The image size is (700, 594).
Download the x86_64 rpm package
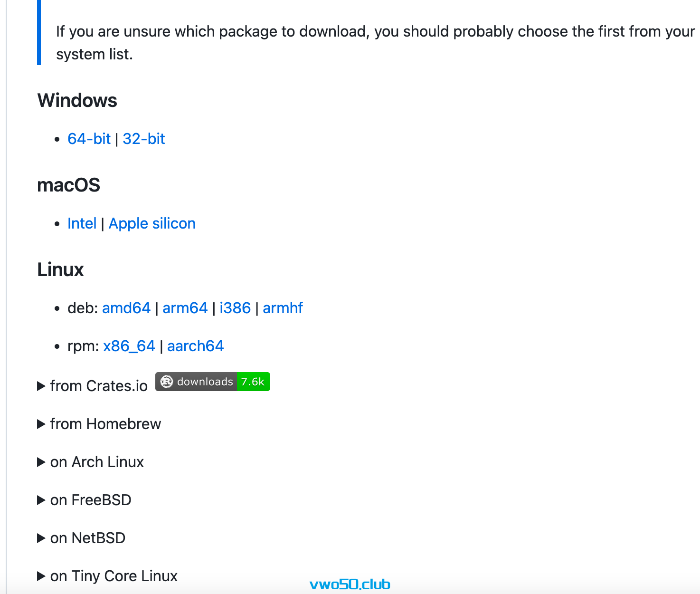pyautogui.click(x=129, y=346)
